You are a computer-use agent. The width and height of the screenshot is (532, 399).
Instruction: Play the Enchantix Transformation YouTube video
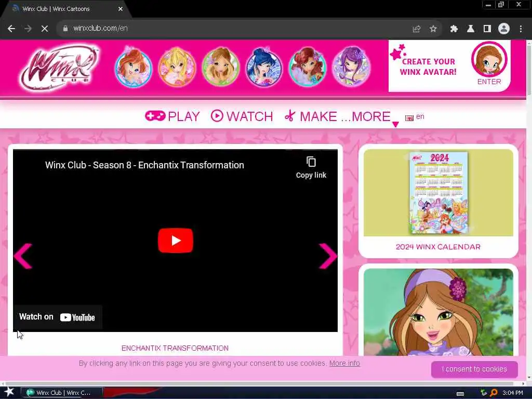176,241
